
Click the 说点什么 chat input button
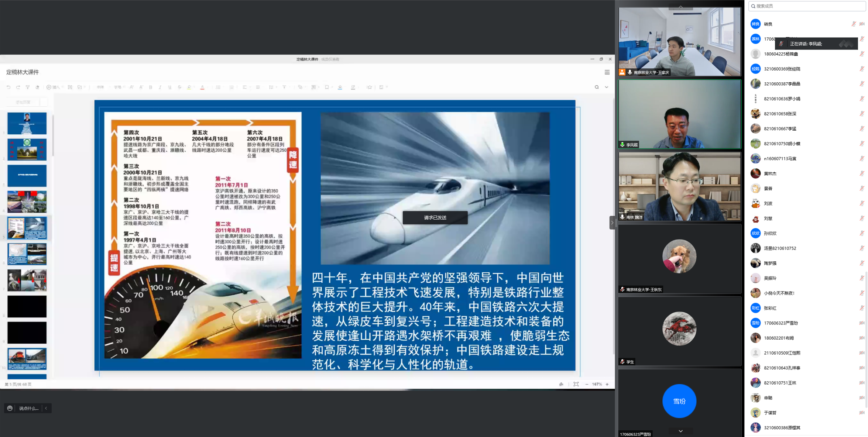29,408
